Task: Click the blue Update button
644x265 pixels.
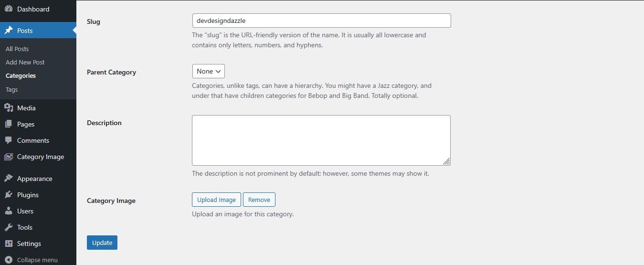Action: click(x=102, y=243)
